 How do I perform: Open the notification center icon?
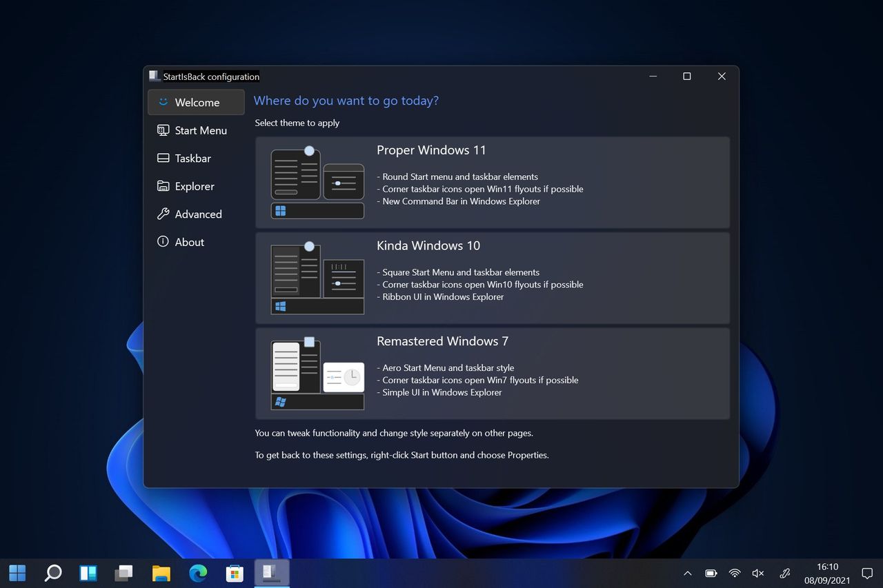coord(868,574)
